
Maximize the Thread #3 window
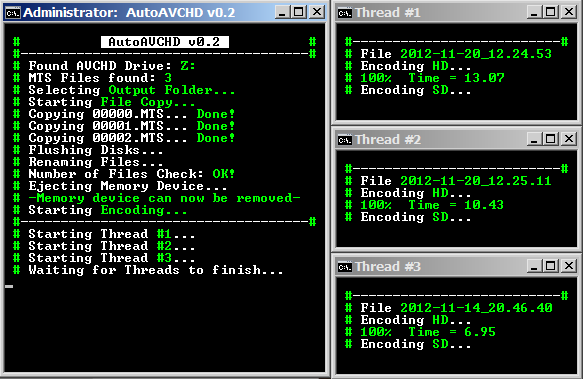[x=551, y=266]
